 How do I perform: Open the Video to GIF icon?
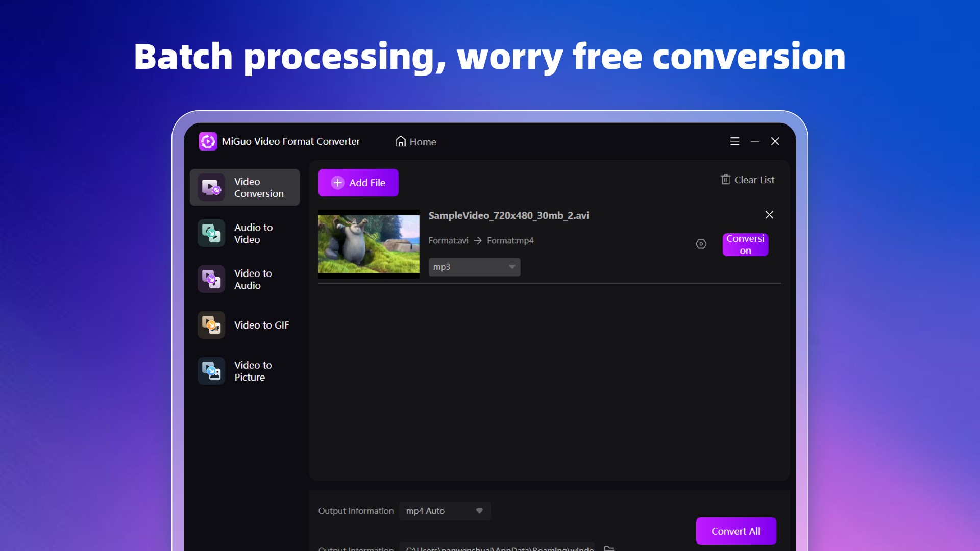coord(211,325)
